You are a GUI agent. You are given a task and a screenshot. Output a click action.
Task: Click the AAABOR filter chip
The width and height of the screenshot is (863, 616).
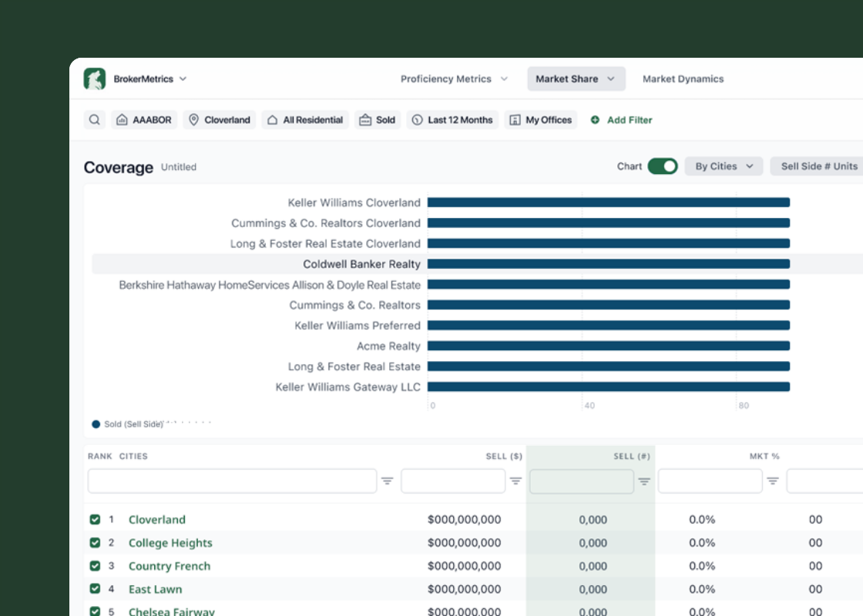[x=144, y=120]
